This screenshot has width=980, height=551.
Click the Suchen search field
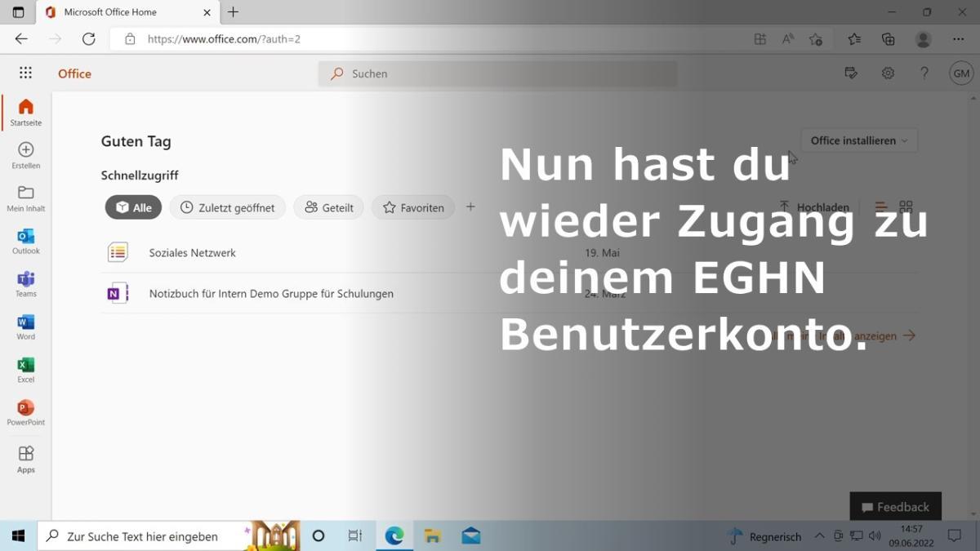tap(498, 73)
